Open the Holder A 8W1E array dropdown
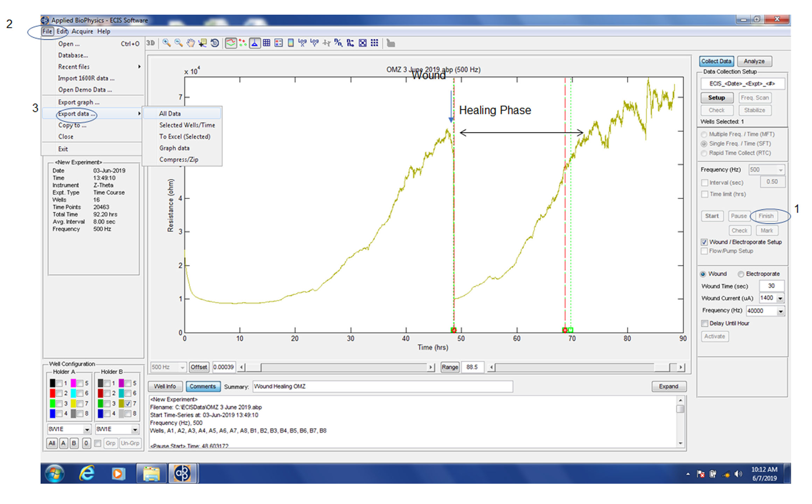The width and height of the screenshot is (812, 504). pyautogui.click(x=69, y=429)
